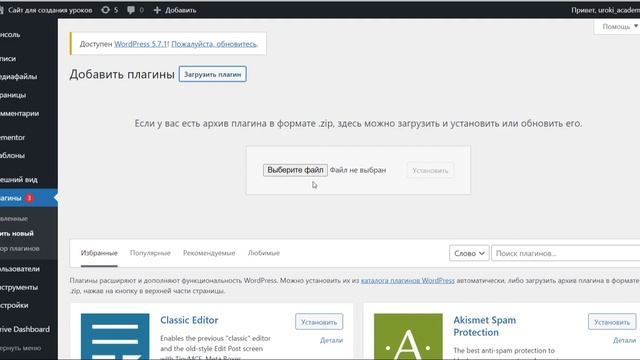
Task: Open the Пользователи sidebar menu item
Action: coord(29,269)
